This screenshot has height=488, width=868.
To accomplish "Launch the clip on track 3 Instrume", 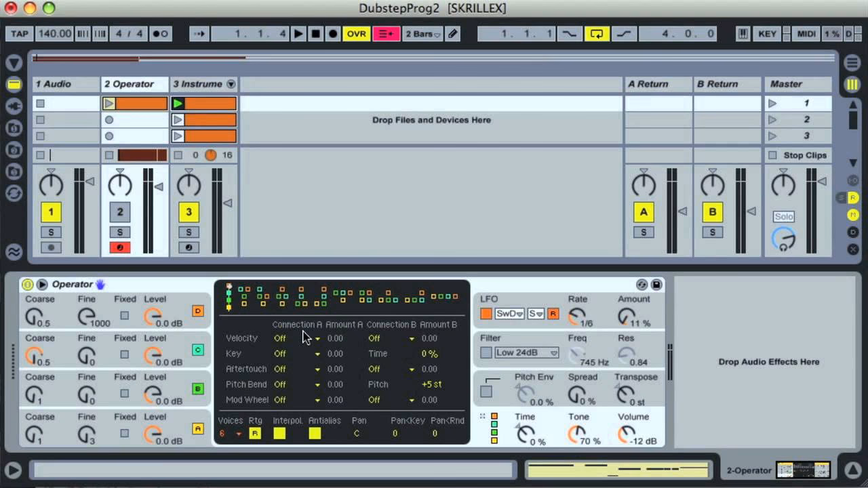I will (x=177, y=103).
